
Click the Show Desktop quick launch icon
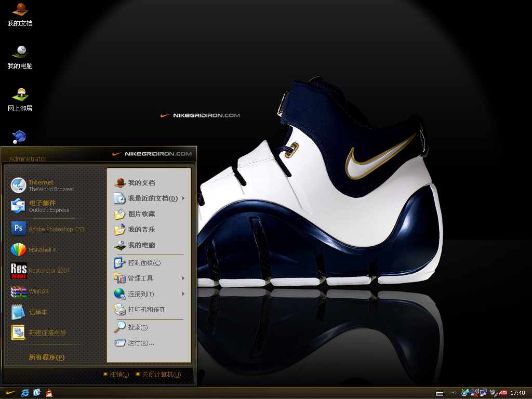click(37, 393)
